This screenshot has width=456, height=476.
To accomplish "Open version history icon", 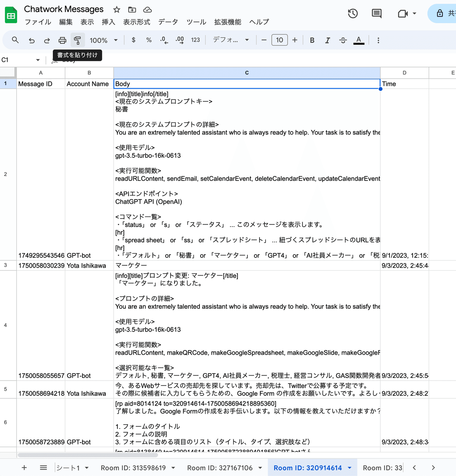I will (353, 13).
